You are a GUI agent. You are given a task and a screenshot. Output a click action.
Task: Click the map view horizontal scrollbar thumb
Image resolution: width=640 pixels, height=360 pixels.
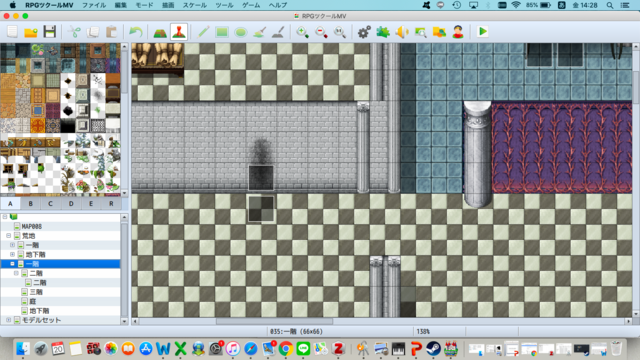click(x=274, y=321)
